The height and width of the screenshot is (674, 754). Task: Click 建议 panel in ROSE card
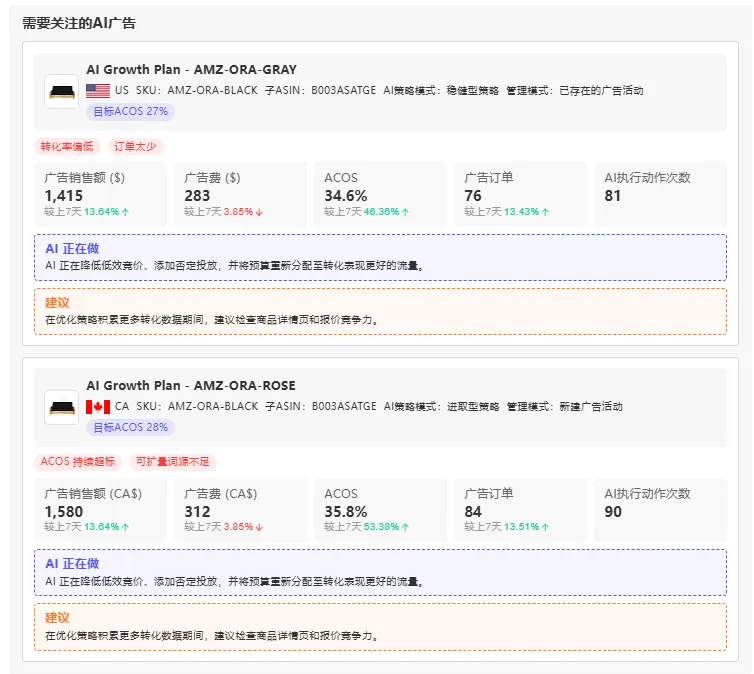[380, 627]
